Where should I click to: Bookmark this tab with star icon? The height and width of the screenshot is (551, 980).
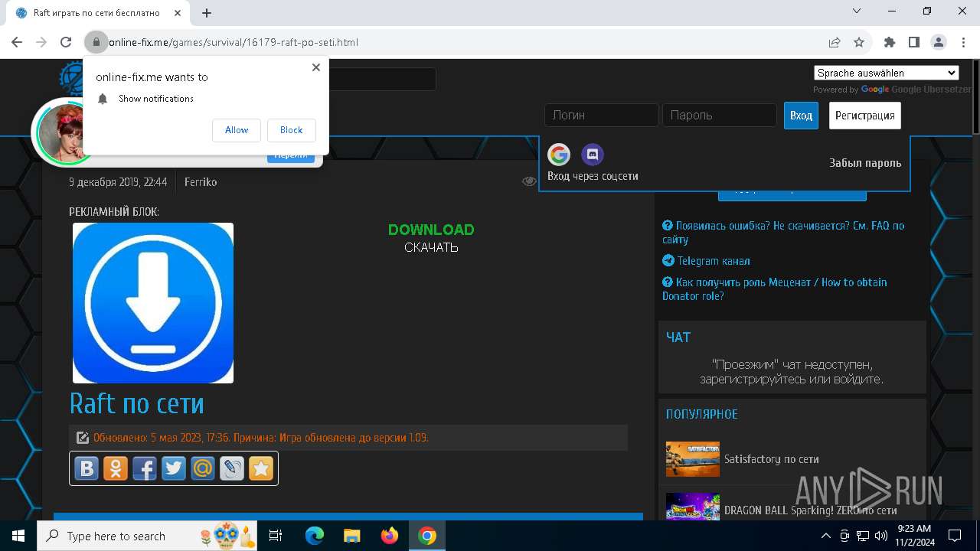(859, 42)
